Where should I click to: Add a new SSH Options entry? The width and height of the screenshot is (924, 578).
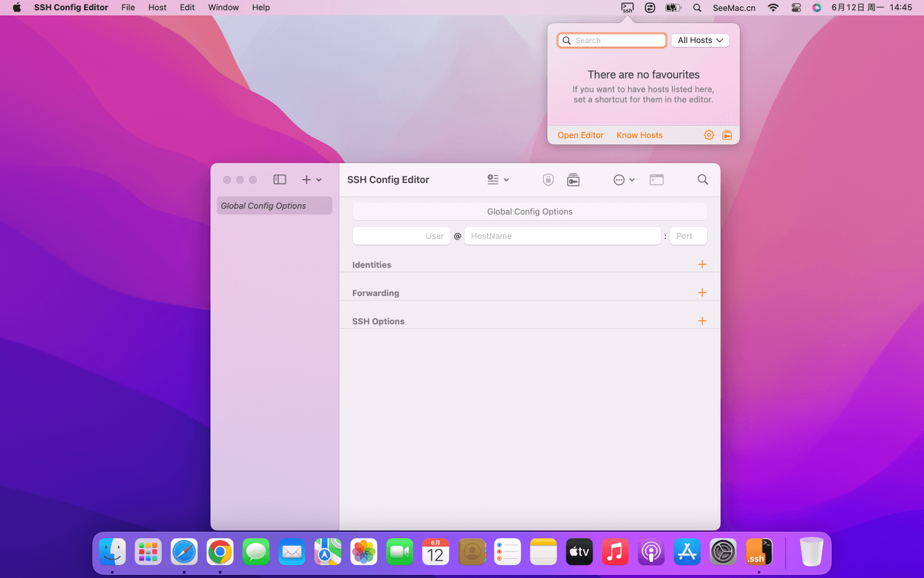pyautogui.click(x=702, y=321)
